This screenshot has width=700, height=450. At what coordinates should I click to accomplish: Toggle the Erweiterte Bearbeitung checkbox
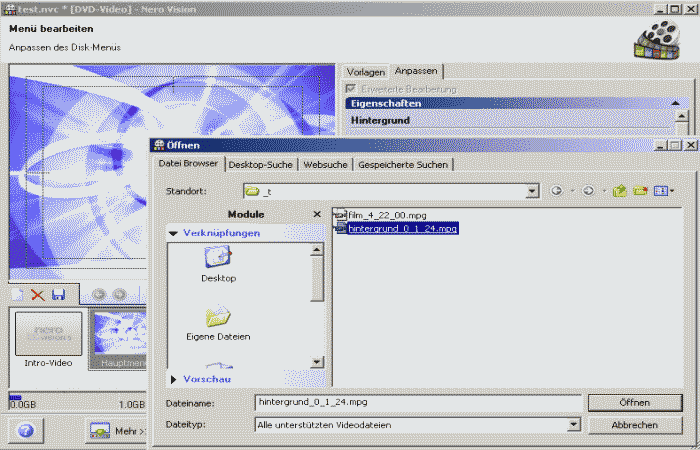(x=352, y=89)
